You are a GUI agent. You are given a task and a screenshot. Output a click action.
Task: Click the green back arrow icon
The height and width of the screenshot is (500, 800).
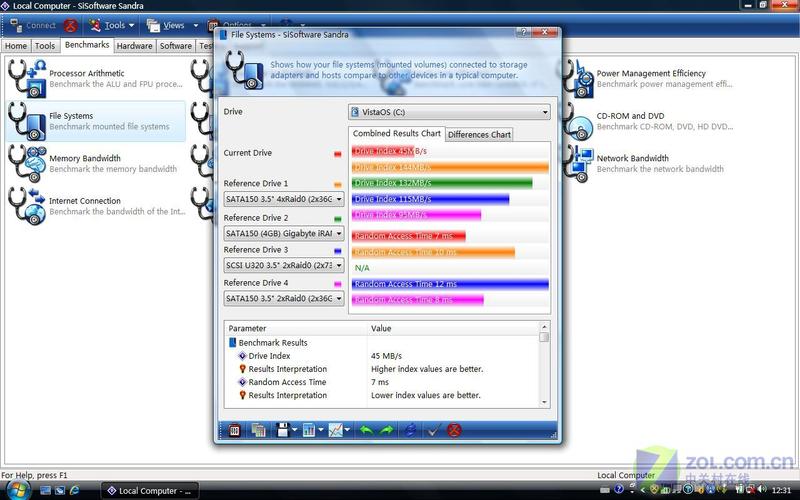(366, 431)
